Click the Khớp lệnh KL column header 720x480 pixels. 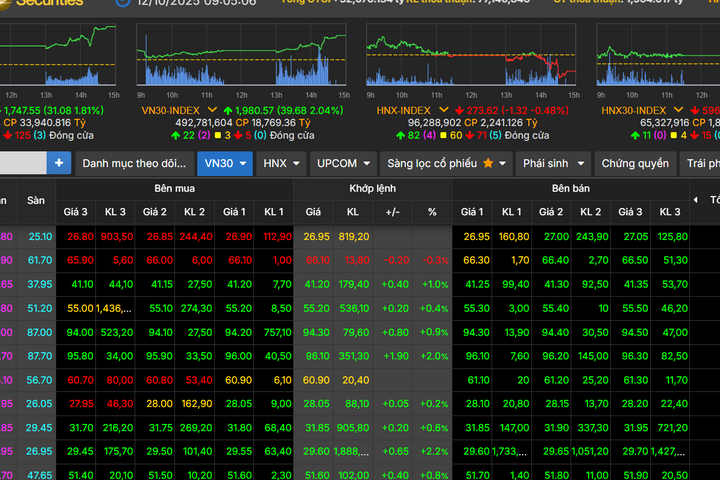click(x=353, y=212)
